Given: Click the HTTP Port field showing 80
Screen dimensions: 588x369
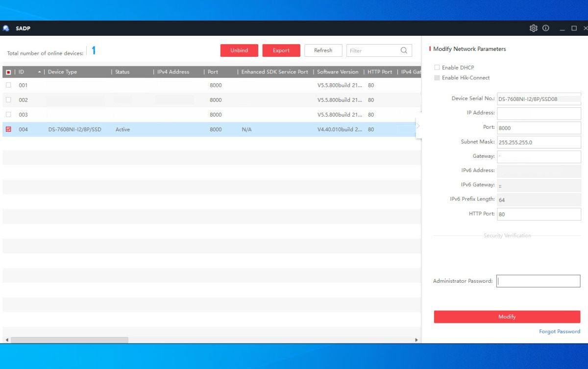Looking at the screenshot, I should (x=539, y=214).
